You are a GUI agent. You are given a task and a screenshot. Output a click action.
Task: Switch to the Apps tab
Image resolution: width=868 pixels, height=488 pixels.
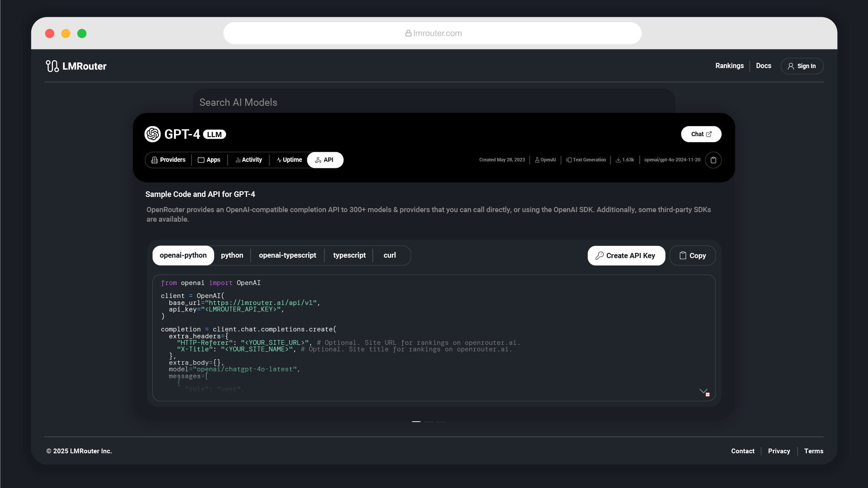pyautogui.click(x=209, y=160)
